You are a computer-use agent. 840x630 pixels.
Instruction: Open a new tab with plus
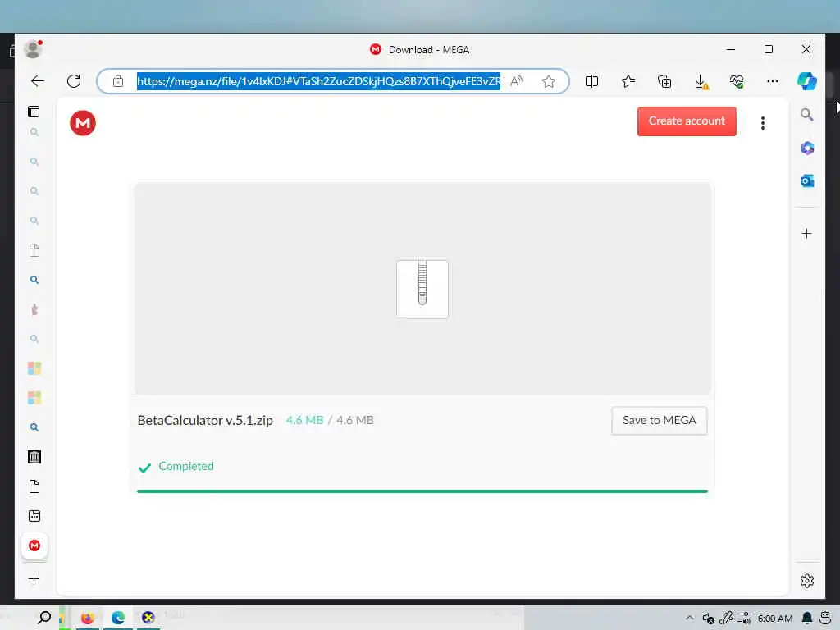(34, 578)
